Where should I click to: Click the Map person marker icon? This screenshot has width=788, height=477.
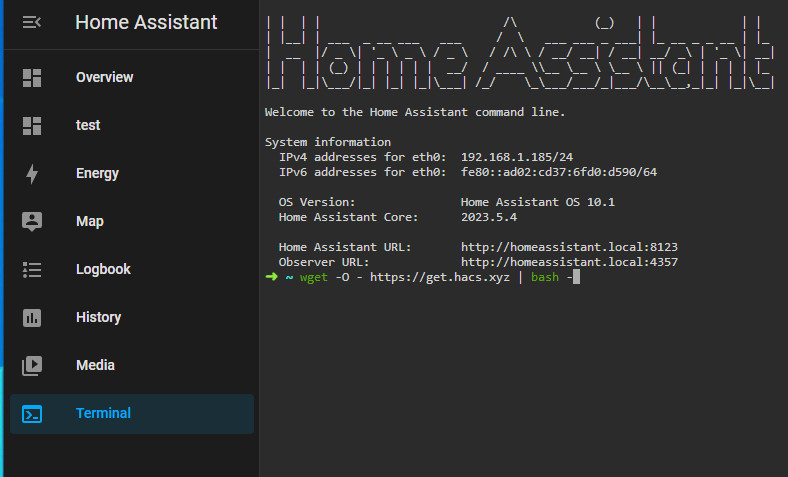click(x=32, y=222)
